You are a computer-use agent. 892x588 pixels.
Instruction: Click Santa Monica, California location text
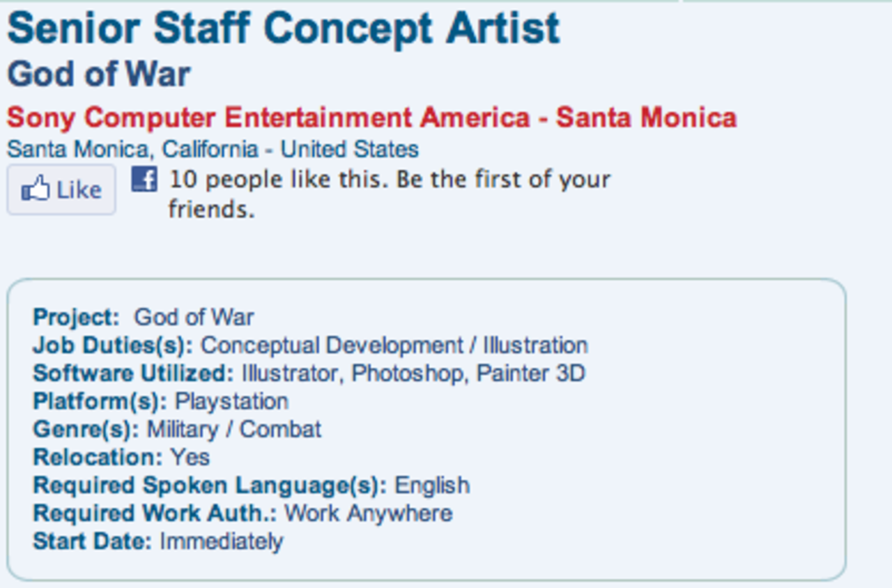213,149
